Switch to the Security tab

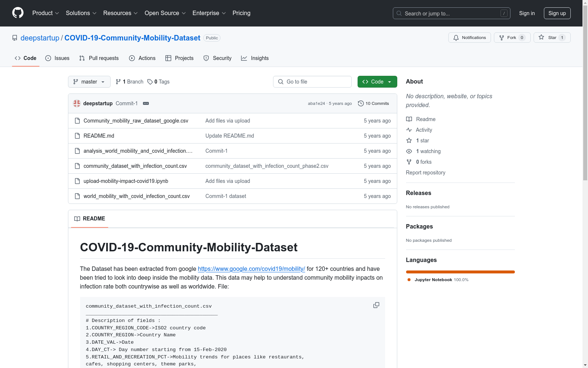[218, 58]
